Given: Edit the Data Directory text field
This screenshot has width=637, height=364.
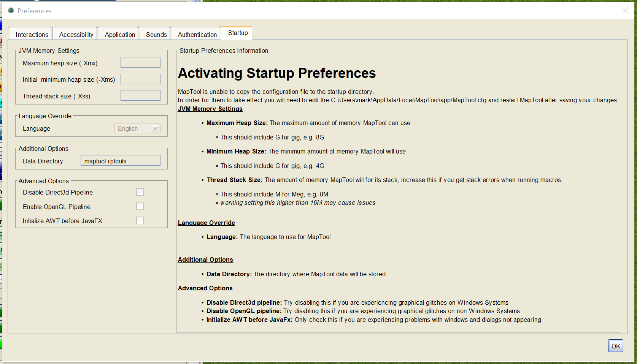Looking at the screenshot, I should (x=121, y=160).
